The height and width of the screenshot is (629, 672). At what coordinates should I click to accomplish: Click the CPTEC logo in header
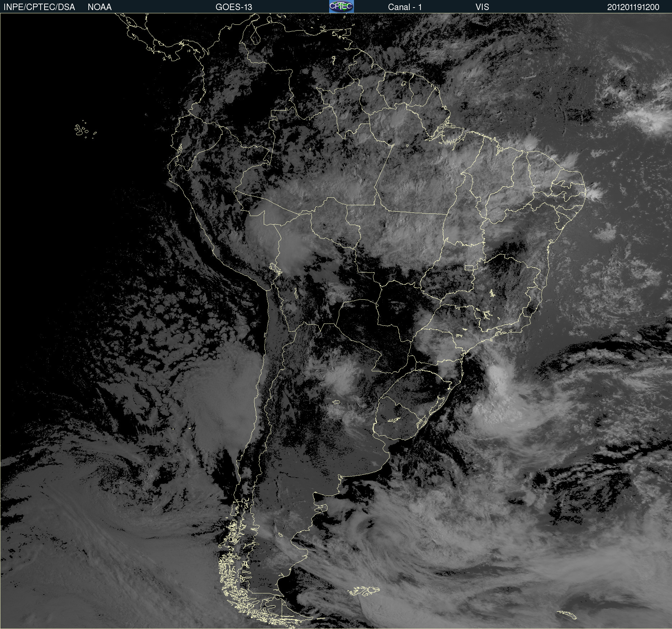point(341,6)
